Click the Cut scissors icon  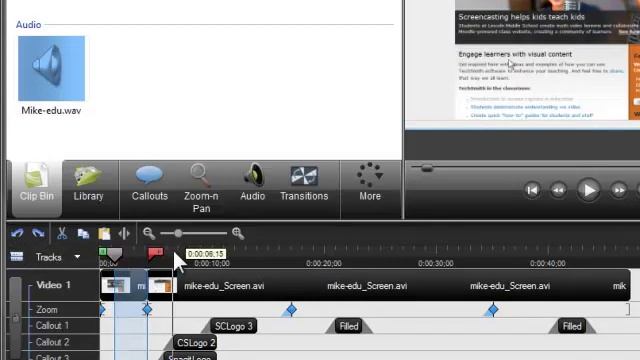[62, 233]
